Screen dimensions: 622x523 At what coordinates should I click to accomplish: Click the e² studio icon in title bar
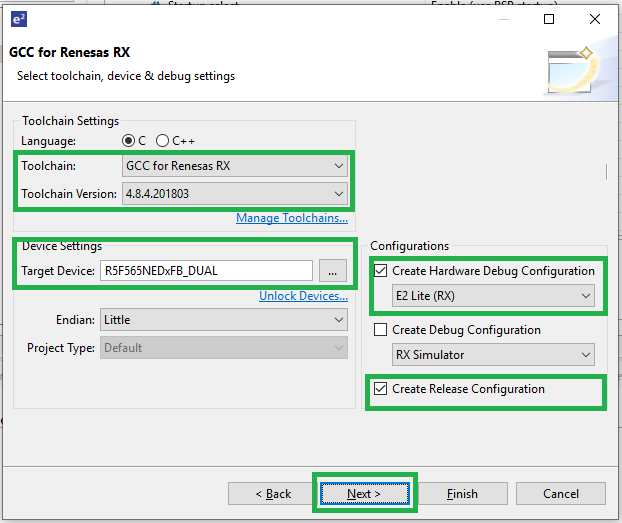(19, 19)
